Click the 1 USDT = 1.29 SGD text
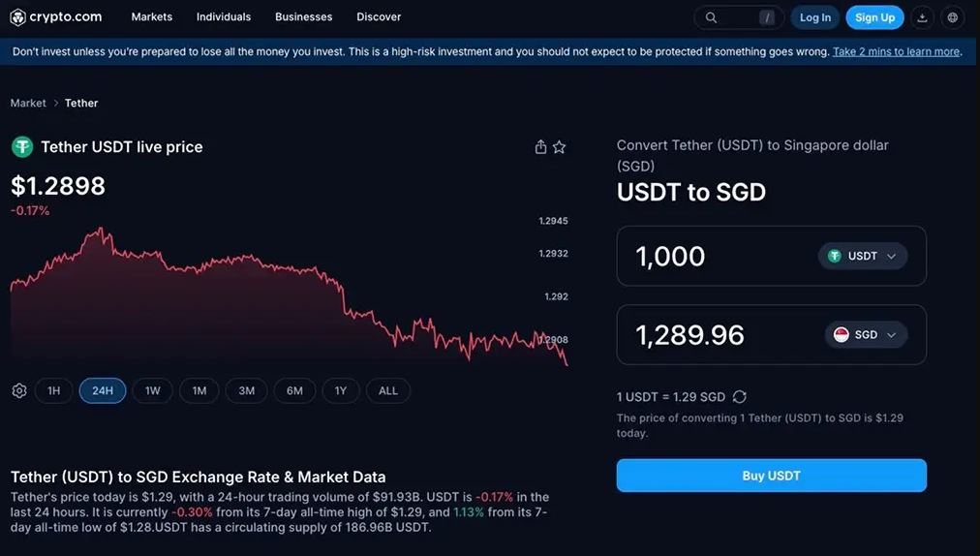Viewport: 980px width, 556px height. [671, 397]
